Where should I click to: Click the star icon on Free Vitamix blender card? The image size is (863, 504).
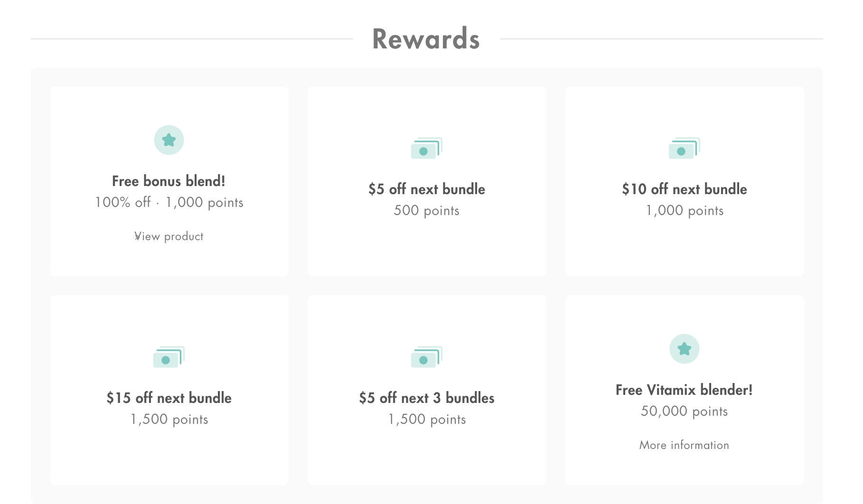[684, 348]
